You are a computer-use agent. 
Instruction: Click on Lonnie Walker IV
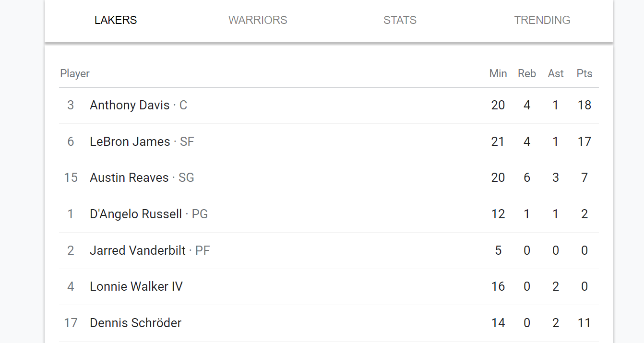[136, 286]
